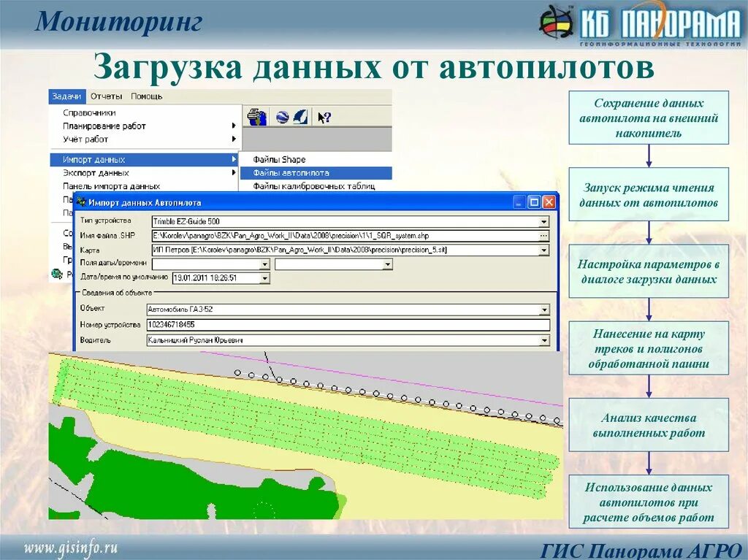
Task: Click the КБ Панорама logo
Action: click(641, 25)
